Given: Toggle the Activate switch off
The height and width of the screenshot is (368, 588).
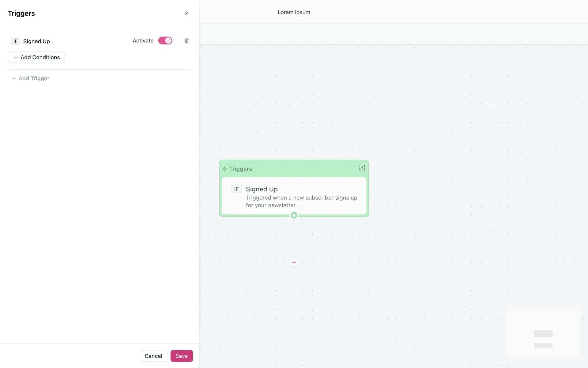Looking at the screenshot, I should tap(165, 40).
